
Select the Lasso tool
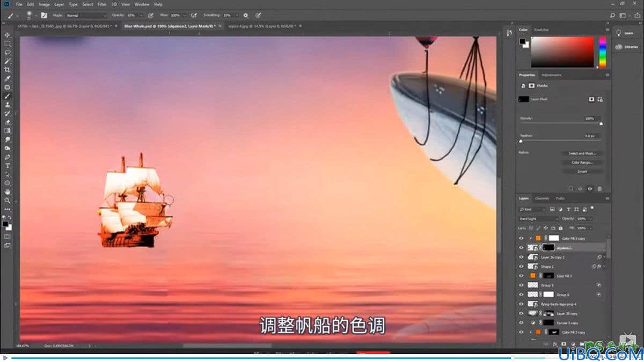pos(8,53)
